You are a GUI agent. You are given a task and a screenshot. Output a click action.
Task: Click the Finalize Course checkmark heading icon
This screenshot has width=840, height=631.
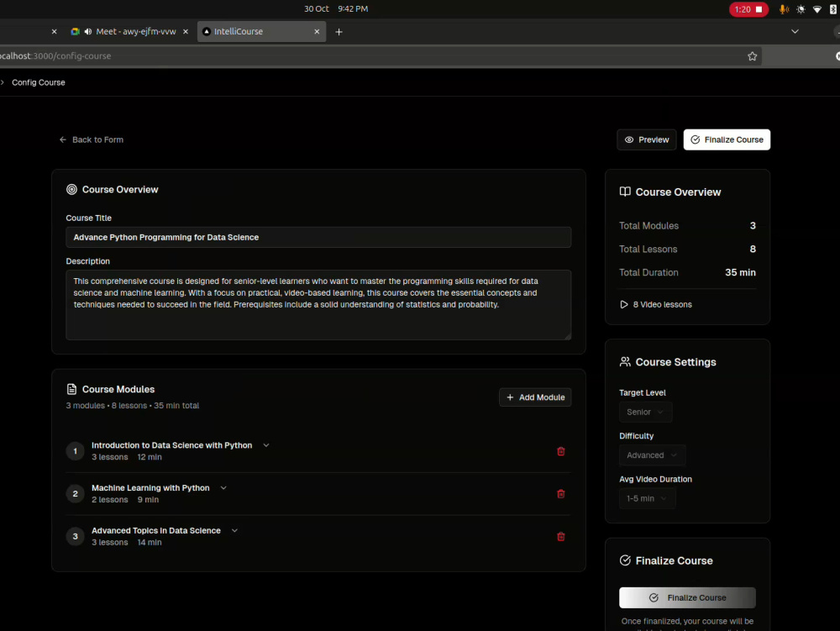pos(625,560)
